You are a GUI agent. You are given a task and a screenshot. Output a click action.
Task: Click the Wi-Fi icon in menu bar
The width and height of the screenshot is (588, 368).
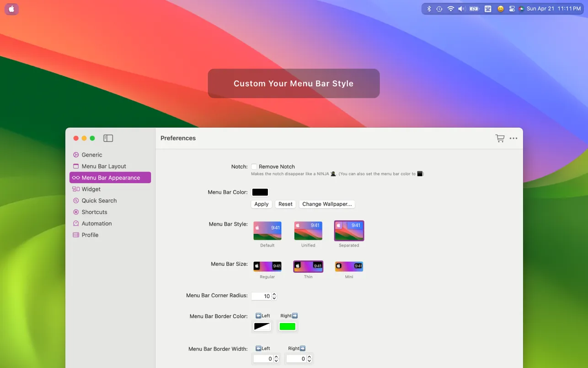pos(450,9)
